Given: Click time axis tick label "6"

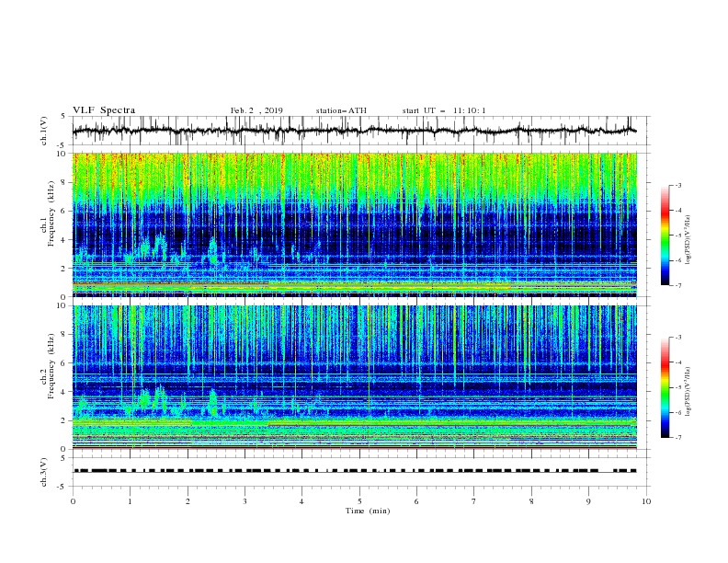Looking at the screenshot, I should tap(416, 501).
